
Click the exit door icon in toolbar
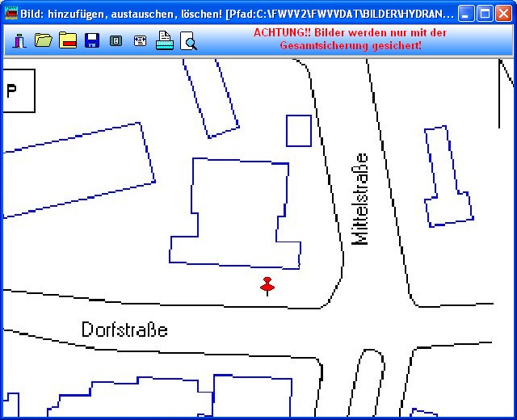[19, 41]
